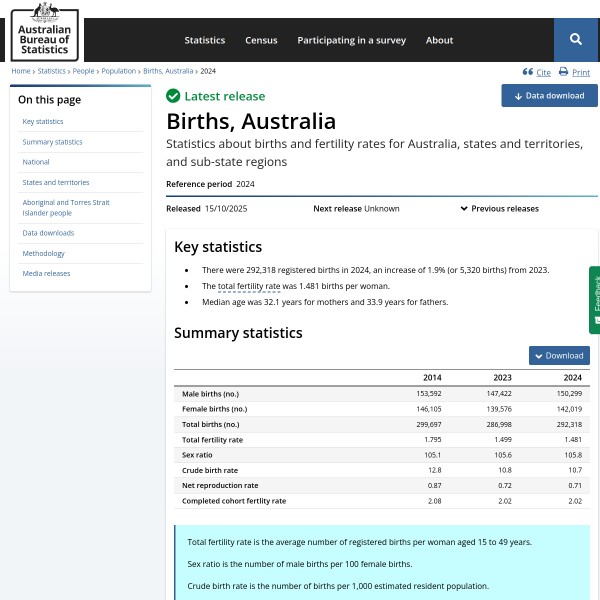Click the Print printer icon
Image resolution: width=600 pixels, height=600 pixels.
pyautogui.click(x=564, y=72)
